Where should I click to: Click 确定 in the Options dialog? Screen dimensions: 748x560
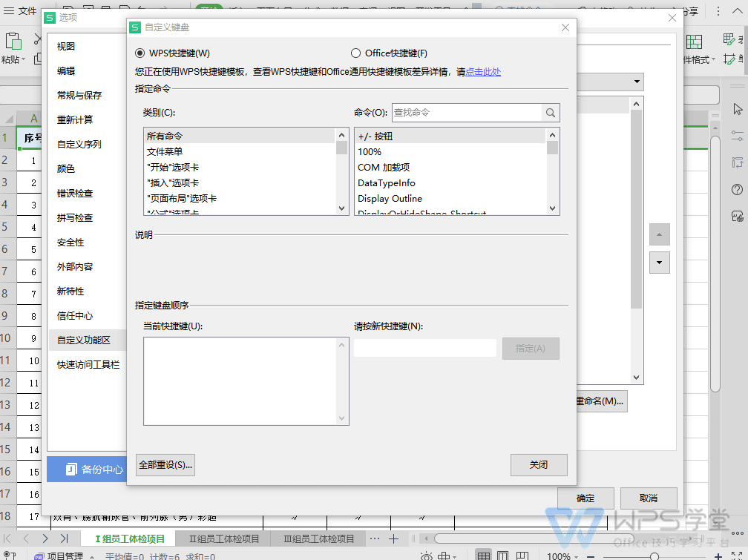coord(585,498)
